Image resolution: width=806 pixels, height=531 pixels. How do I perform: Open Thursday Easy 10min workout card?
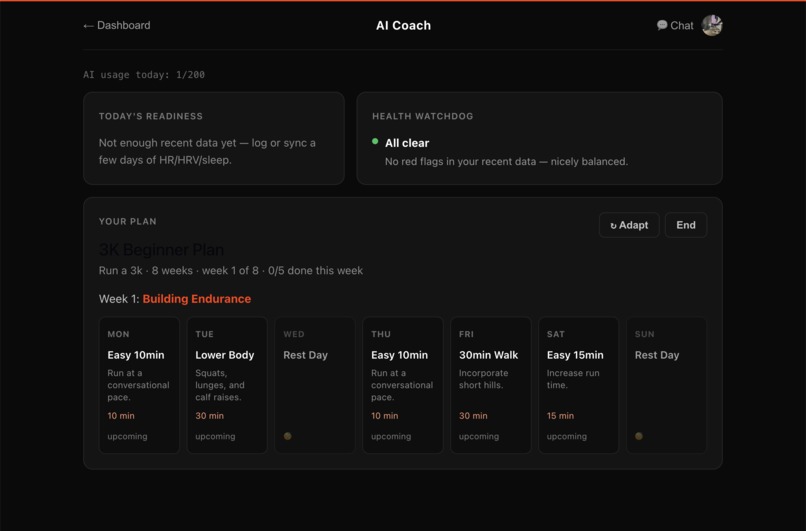click(x=403, y=385)
